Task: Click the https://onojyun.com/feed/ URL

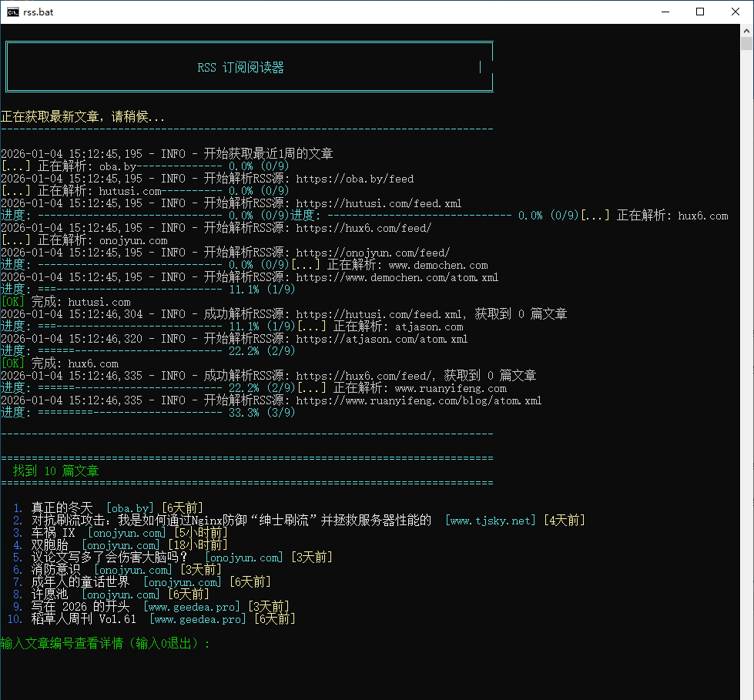Action: click(373, 253)
